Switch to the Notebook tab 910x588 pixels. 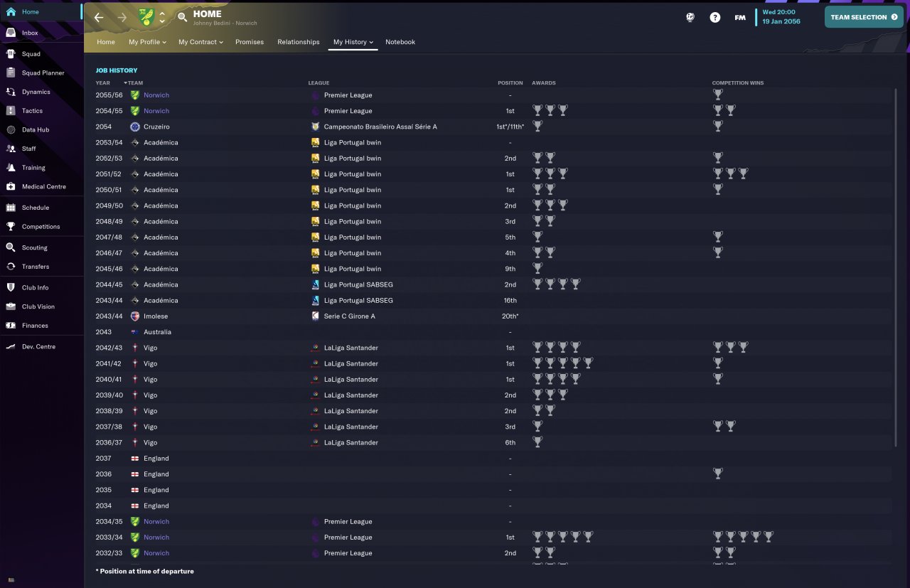[400, 42]
